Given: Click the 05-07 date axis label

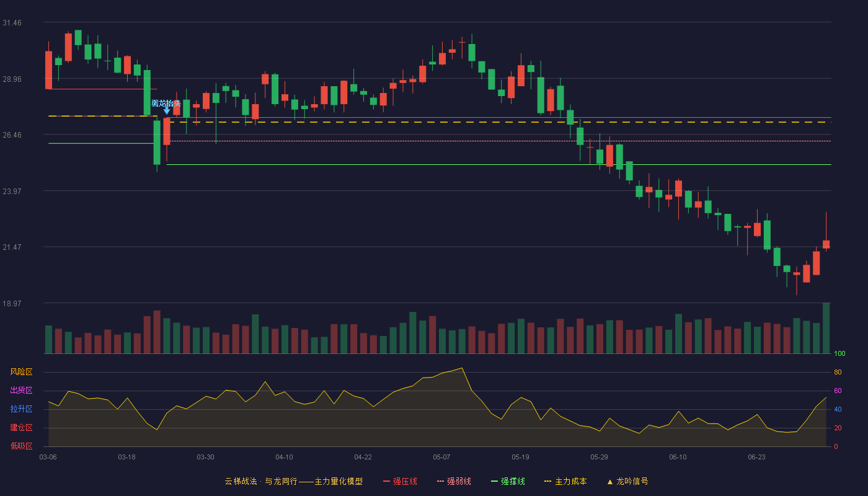Looking at the screenshot, I should point(441,457).
